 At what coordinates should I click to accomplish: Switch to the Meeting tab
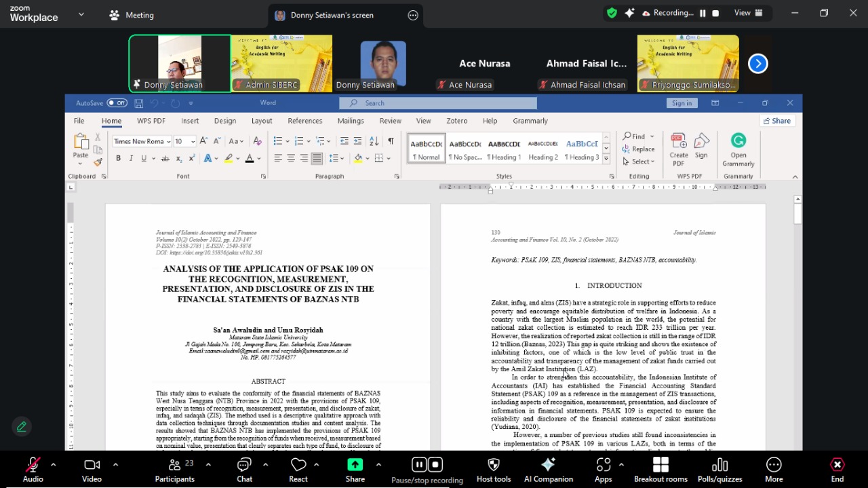pos(132,15)
